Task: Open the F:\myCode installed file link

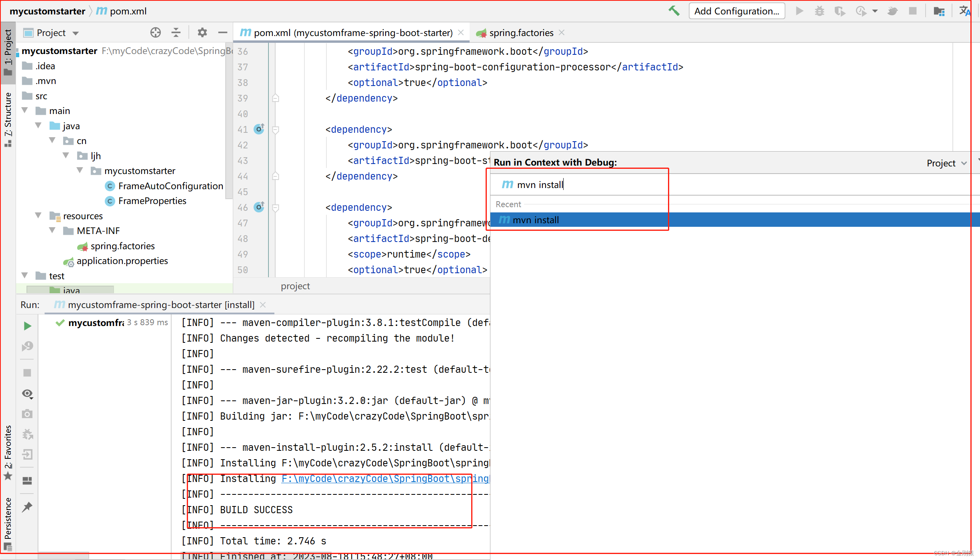Action: point(386,478)
